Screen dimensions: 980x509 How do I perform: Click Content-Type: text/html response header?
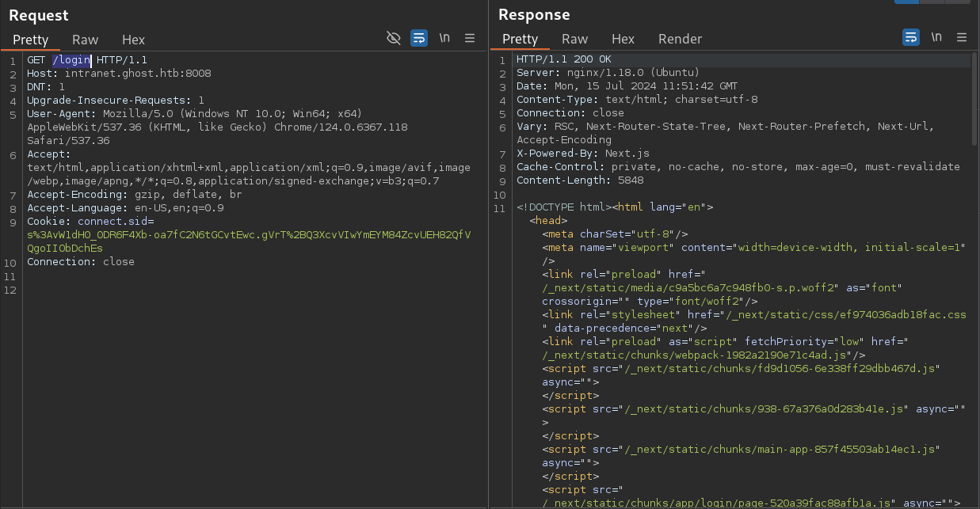point(637,100)
